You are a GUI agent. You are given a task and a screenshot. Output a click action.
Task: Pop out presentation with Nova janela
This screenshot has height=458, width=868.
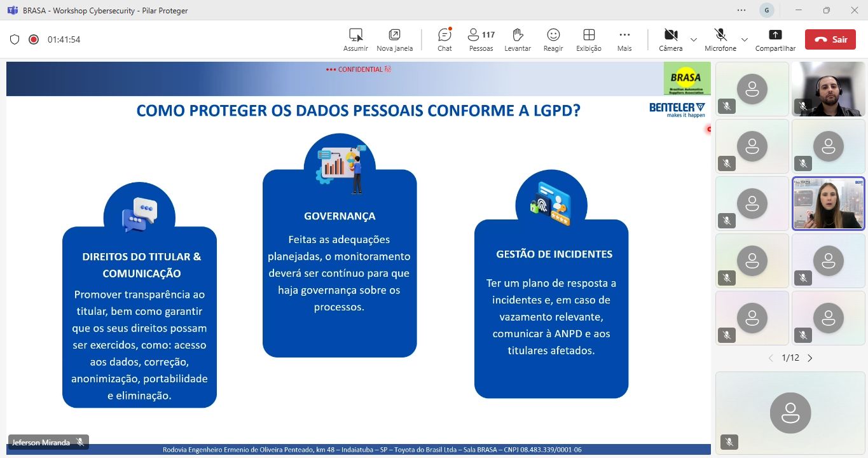(x=394, y=39)
